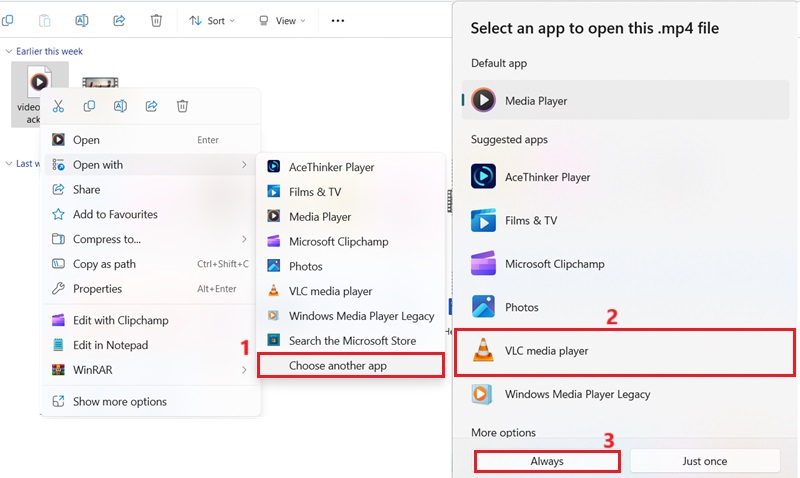Click the Notepad icon in context menu
Viewport: 800px width, 478px height.
tap(58, 345)
